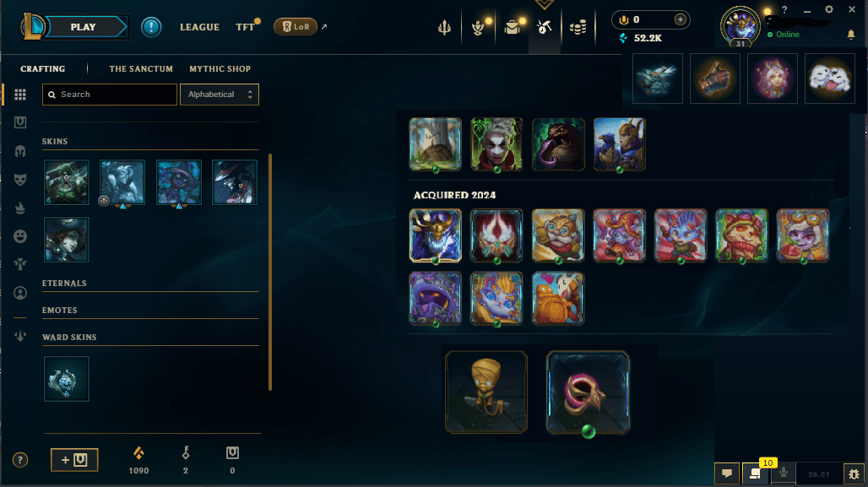Select the emote smiley filter in sidebar

[x=20, y=236]
